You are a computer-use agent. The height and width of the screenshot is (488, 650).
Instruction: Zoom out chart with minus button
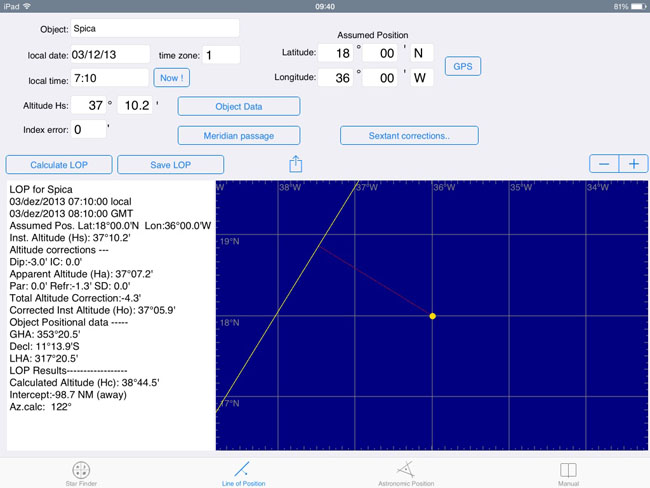coord(604,164)
